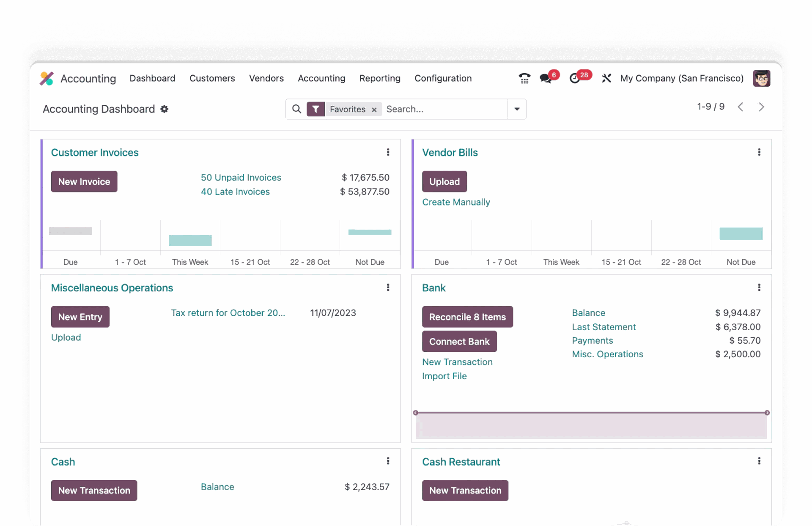Remove the Favorites filter with the x icon

tap(374, 110)
